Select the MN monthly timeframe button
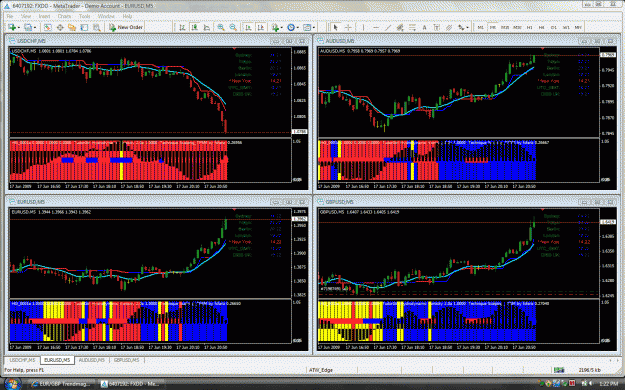The width and height of the screenshot is (625, 390). [x=578, y=27]
